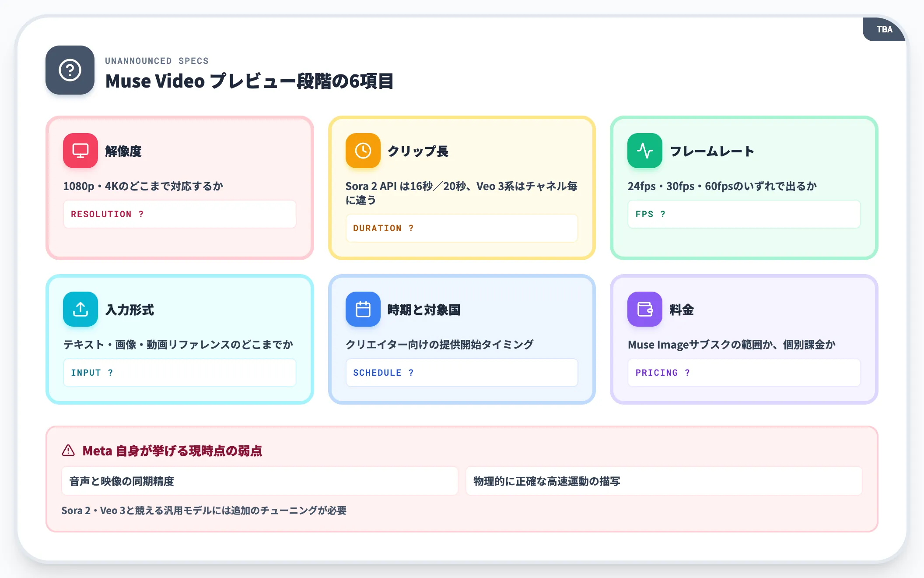The height and width of the screenshot is (578, 924).
Task: Select the SCHEDULE ? field
Action: click(x=462, y=373)
